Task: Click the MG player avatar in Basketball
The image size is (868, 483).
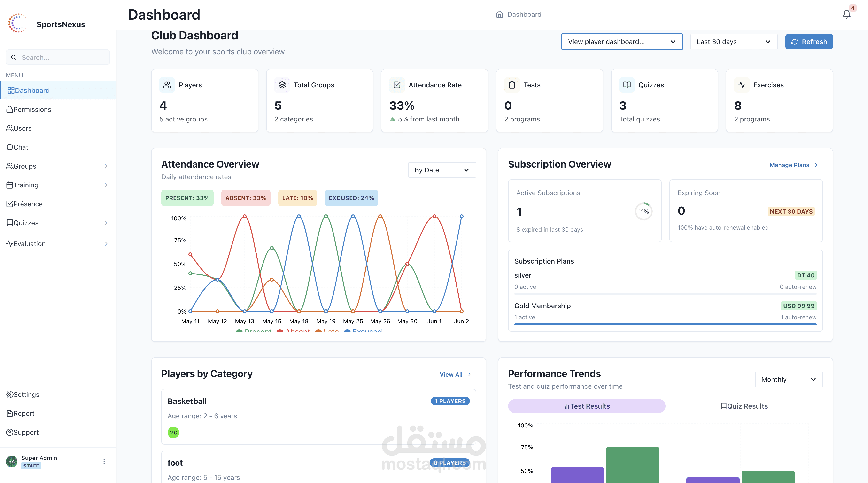Action: (x=173, y=432)
